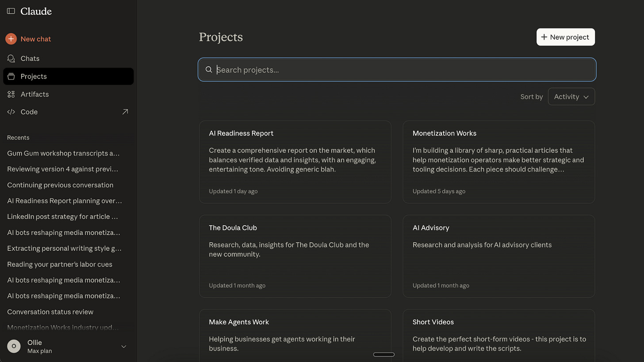Click the Code brackets icon

pyautogui.click(x=11, y=112)
